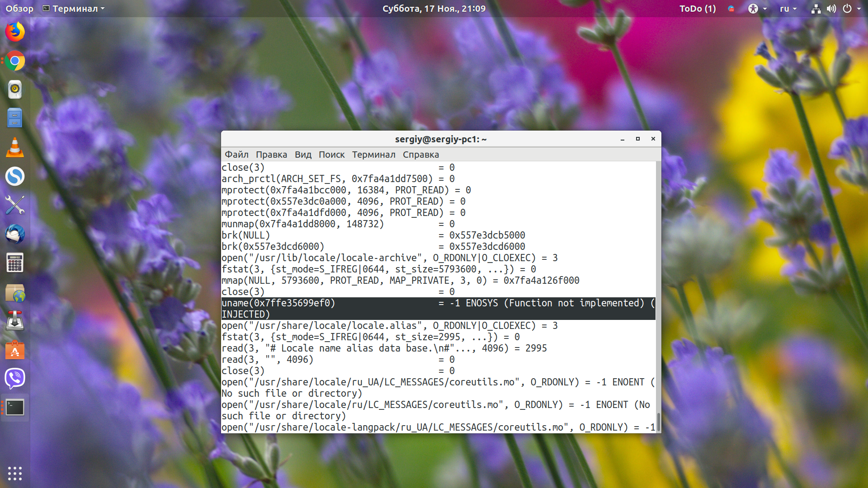Screen dimensions: 868x488
Task: Open the Правка menu
Action: point(271,155)
